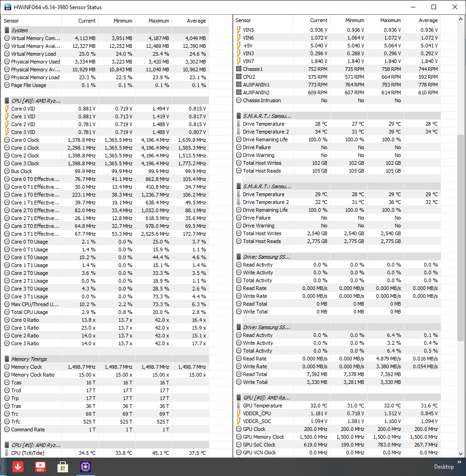Image resolution: width=466 pixels, height=476 pixels.
Task: Click the AUXFANIN2 fan icon
Action: tap(239, 92)
